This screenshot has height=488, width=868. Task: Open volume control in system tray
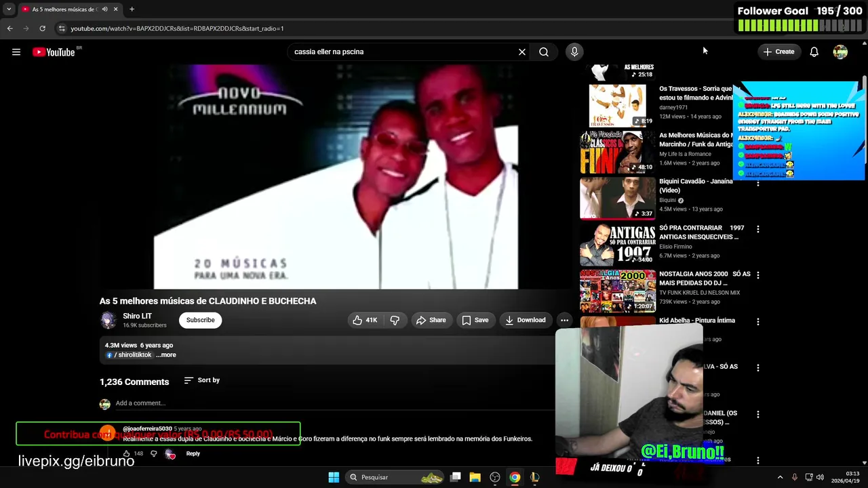tap(820, 477)
